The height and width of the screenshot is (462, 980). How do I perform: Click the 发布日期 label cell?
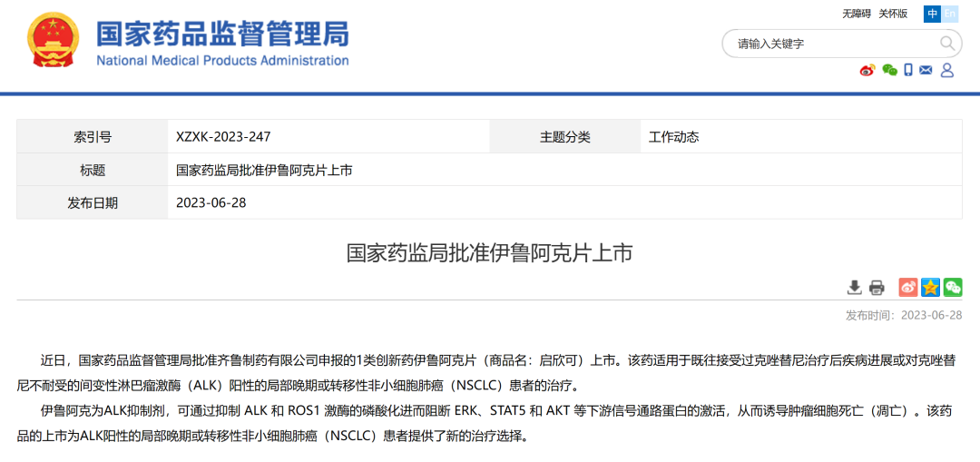pos(93,202)
